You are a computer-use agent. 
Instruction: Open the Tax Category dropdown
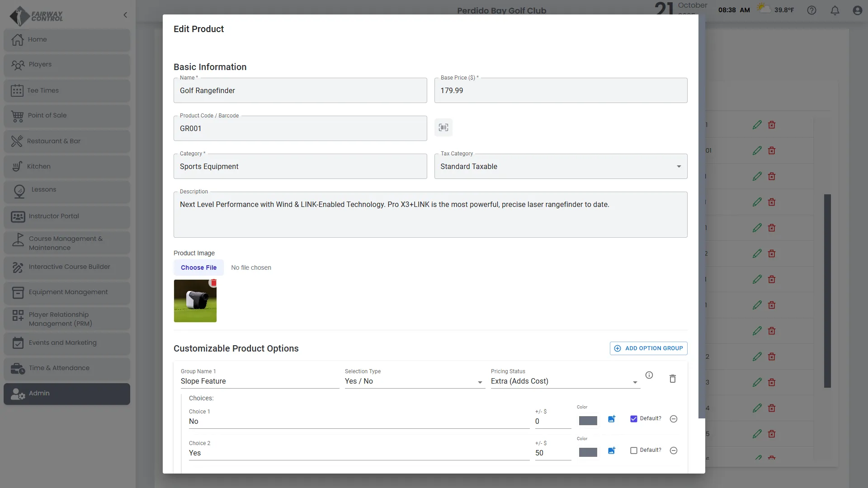tap(561, 167)
